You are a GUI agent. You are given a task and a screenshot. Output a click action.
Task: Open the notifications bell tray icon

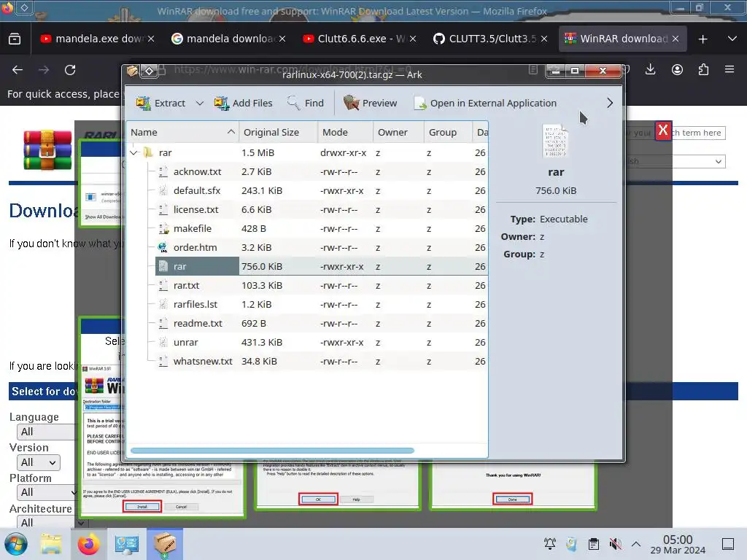click(x=550, y=544)
